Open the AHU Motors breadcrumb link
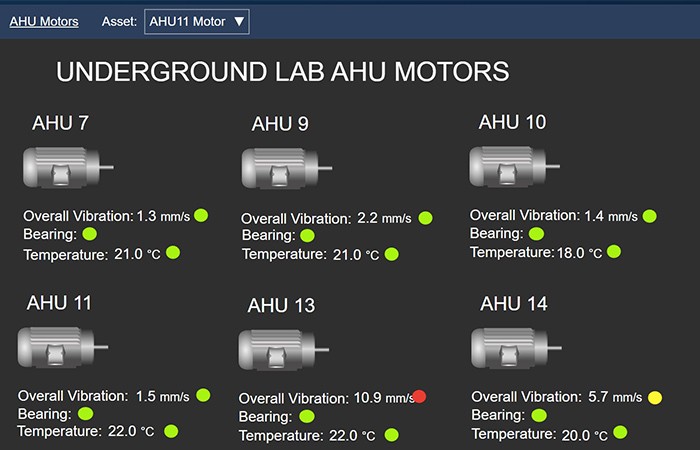700x450 pixels. pos(44,21)
